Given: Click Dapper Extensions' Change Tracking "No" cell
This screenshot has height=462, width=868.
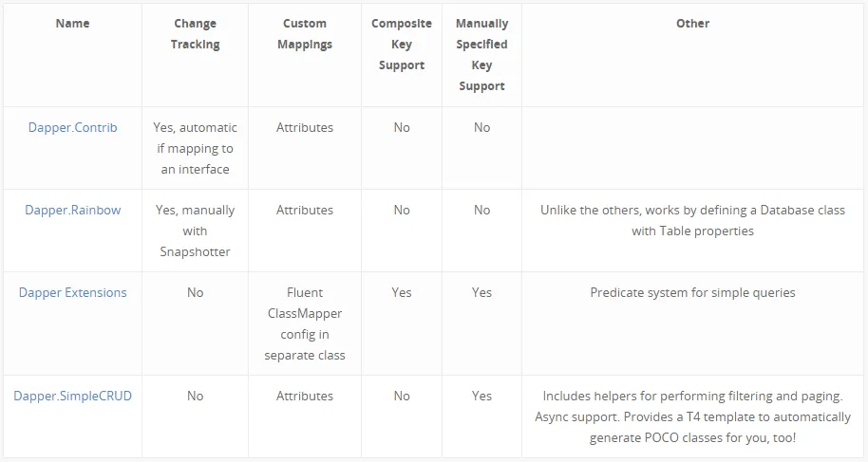Looking at the screenshot, I should coord(195,292).
